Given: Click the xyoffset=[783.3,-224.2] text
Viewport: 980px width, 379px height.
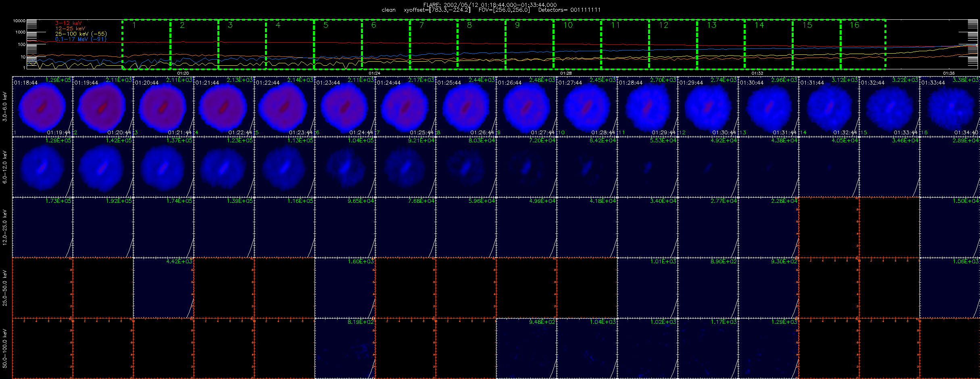Looking at the screenshot, I should (x=437, y=10).
